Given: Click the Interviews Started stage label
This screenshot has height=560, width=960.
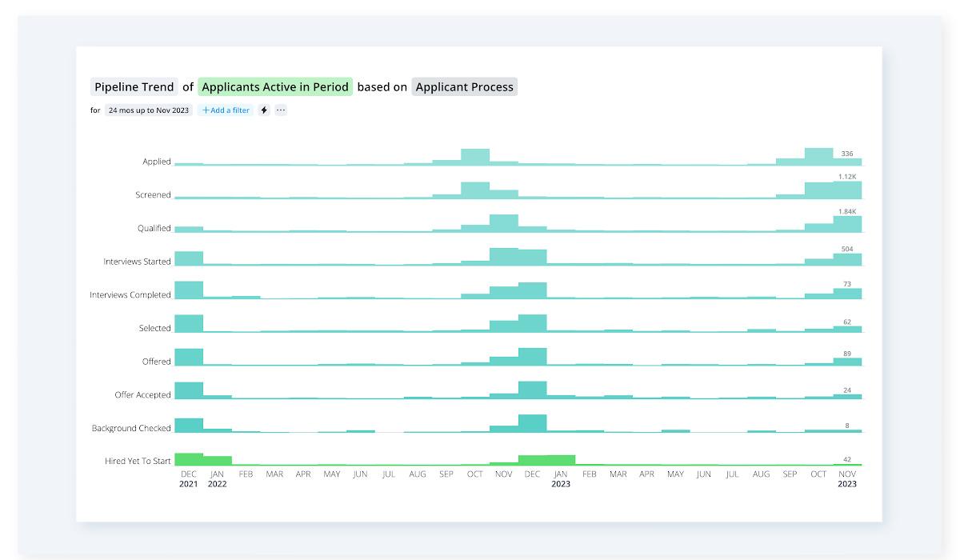Looking at the screenshot, I should [x=137, y=262].
